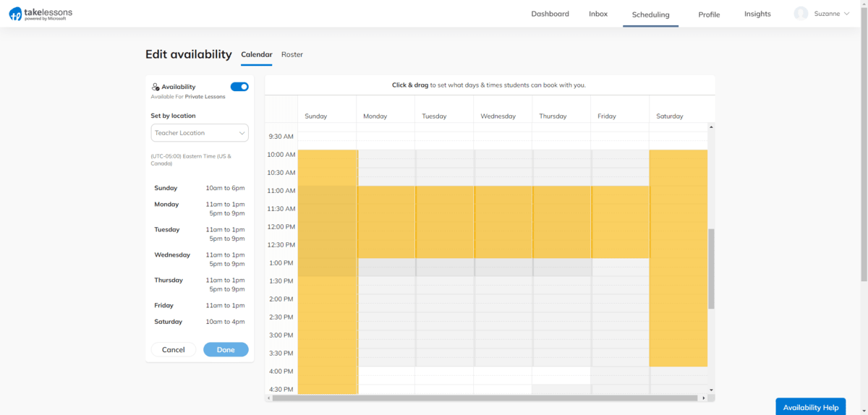This screenshot has height=415, width=868.
Task: Click the Edit availability heading
Action: point(189,54)
